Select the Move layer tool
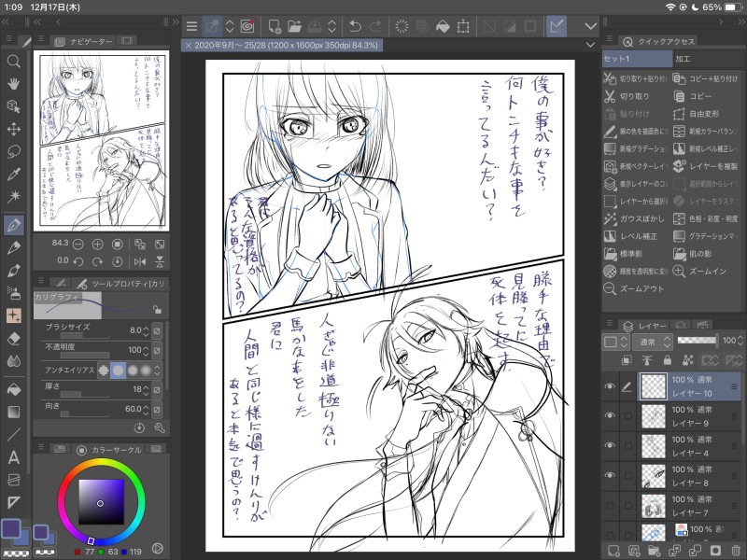 tap(14, 129)
